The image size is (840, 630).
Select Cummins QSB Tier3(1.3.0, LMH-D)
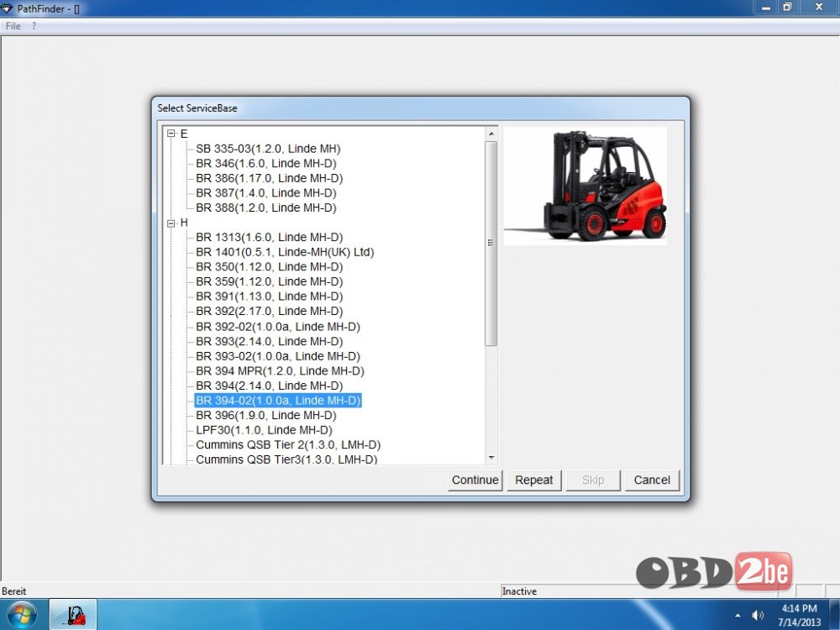click(x=286, y=459)
